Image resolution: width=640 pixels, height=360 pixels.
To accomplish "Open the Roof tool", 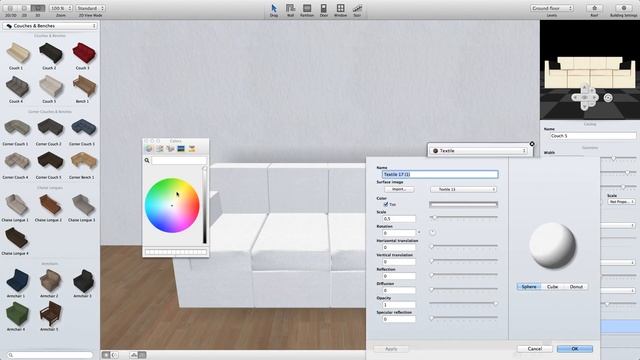I will pos(594,8).
